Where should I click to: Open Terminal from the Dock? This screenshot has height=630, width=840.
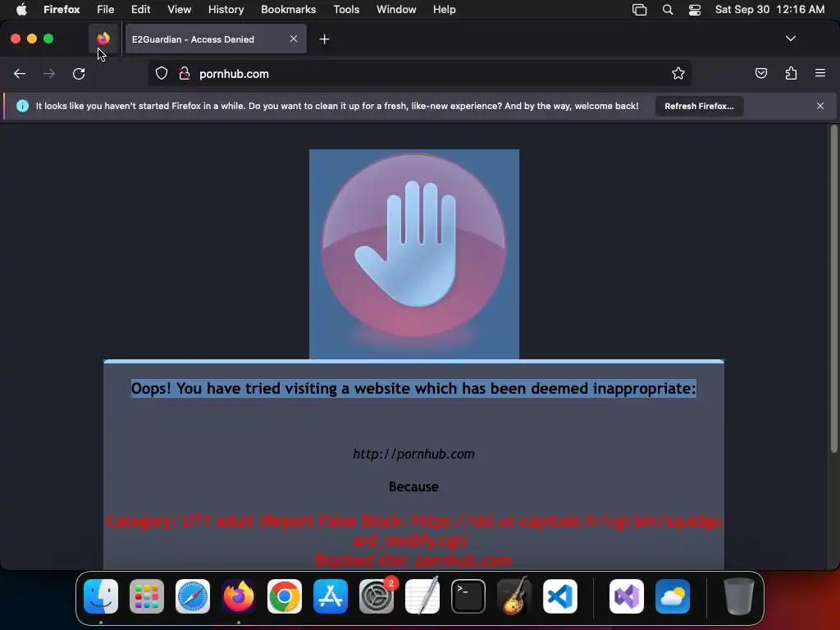[x=468, y=596]
